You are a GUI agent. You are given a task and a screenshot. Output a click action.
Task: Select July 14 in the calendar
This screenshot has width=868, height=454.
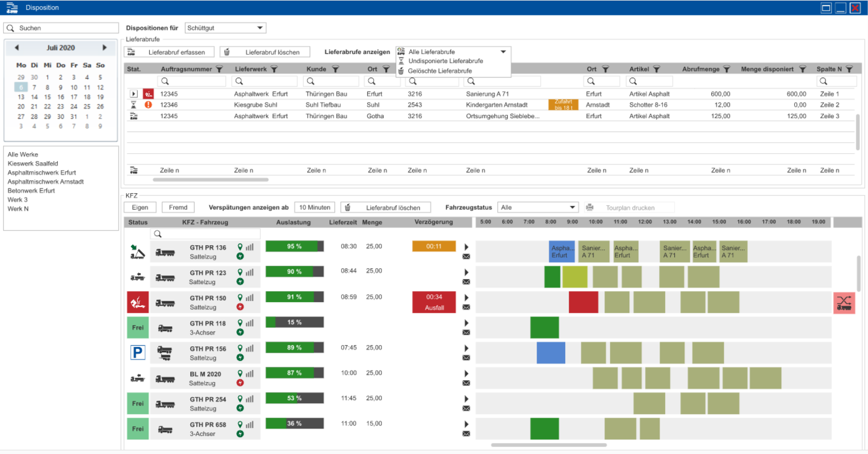(34, 97)
